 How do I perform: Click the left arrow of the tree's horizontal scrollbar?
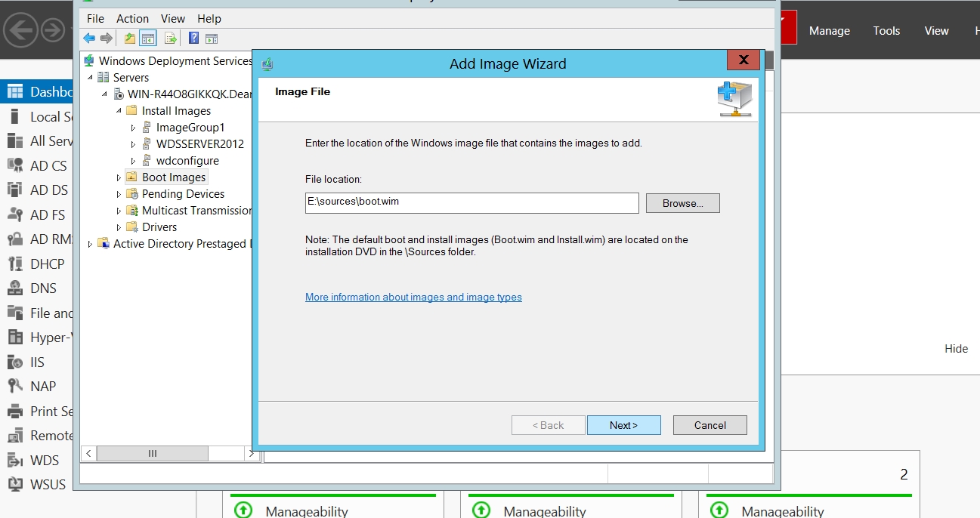click(x=88, y=453)
